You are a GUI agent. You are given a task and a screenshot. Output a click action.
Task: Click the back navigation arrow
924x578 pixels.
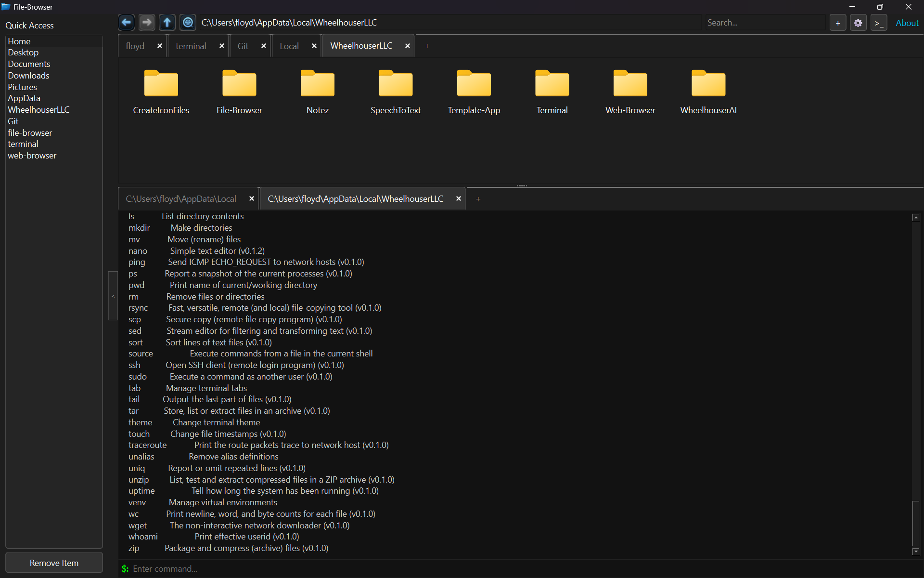[126, 22]
